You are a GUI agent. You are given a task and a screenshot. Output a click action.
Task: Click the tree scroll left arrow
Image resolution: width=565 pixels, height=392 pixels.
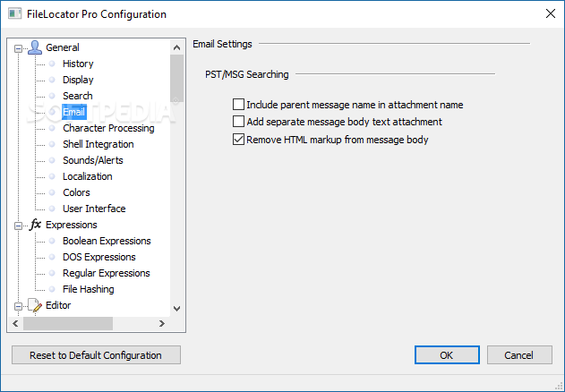pyautogui.click(x=15, y=324)
